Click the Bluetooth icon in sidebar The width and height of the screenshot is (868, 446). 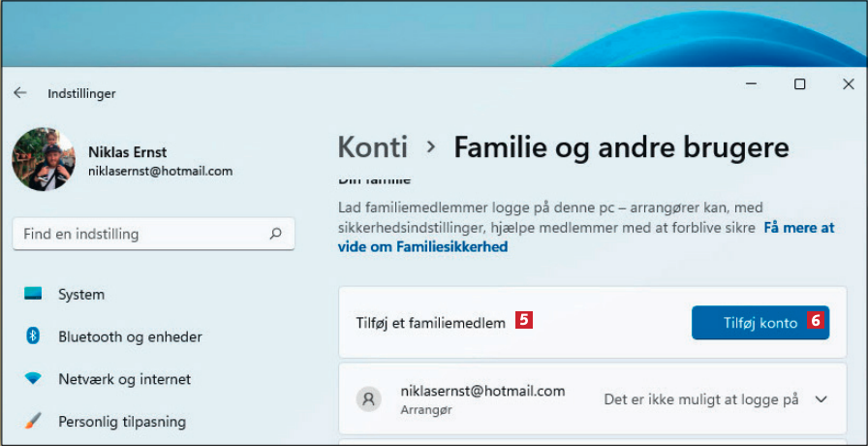click(33, 335)
